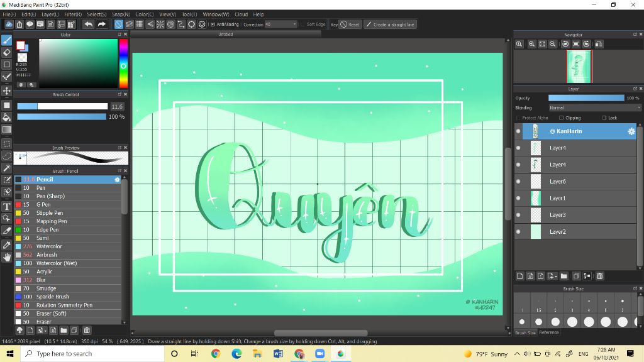Click the cloud save icon in toolbar
644x362 pixels.
9,25
